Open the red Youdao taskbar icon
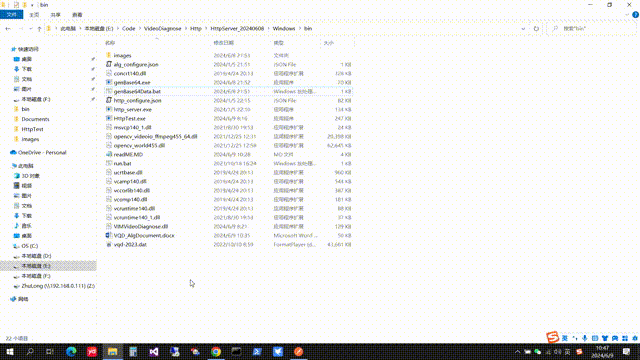 (92, 351)
